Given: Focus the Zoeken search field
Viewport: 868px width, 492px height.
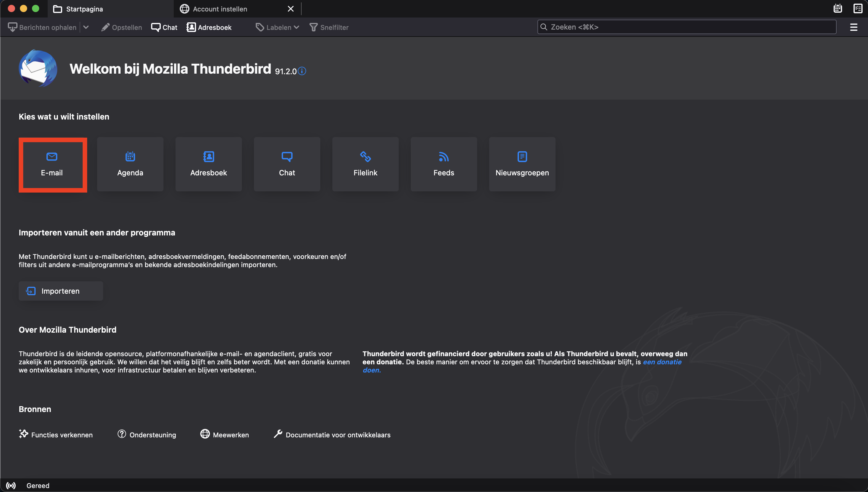Looking at the screenshot, I should pos(687,27).
